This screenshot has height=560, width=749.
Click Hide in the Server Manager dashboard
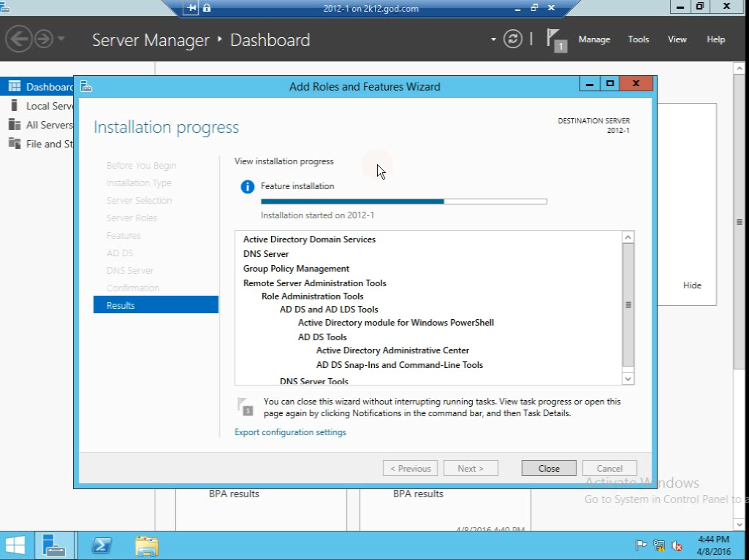pos(692,285)
